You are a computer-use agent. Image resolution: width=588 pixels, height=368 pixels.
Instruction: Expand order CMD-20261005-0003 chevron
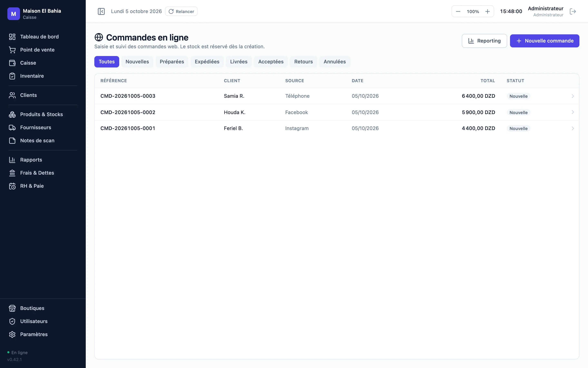click(573, 96)
